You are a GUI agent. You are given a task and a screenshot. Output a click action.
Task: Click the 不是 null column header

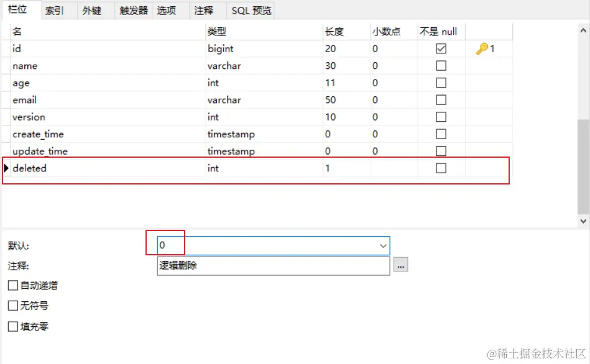441,31
